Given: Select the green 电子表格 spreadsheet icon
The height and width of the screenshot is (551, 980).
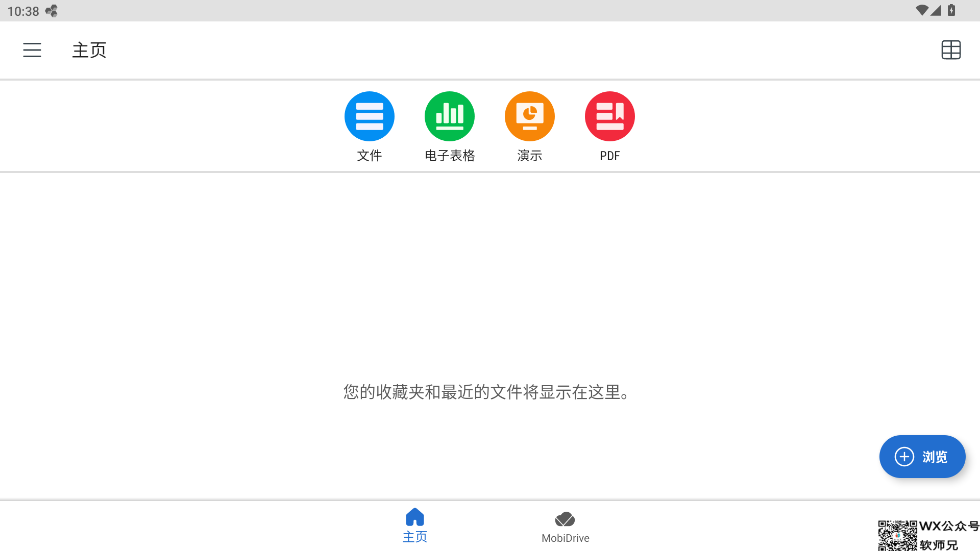Looking at the screenshot, I should click(x=449, y=116).
